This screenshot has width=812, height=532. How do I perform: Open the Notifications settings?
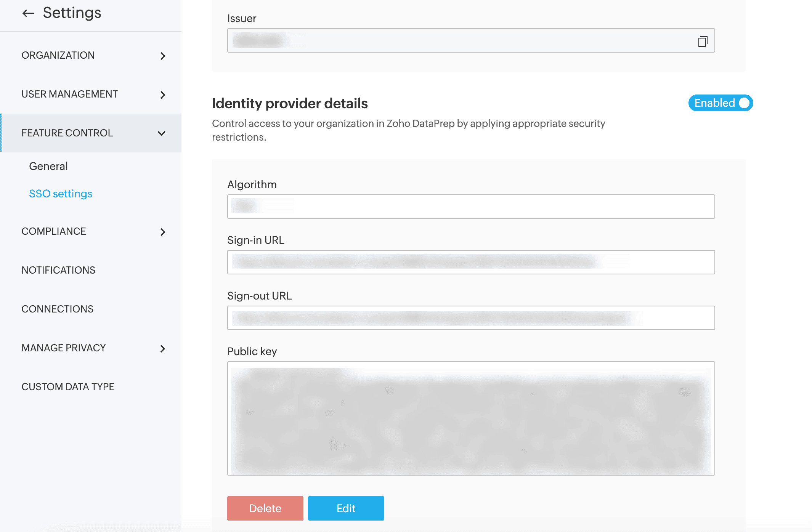(x=58, y=271)
